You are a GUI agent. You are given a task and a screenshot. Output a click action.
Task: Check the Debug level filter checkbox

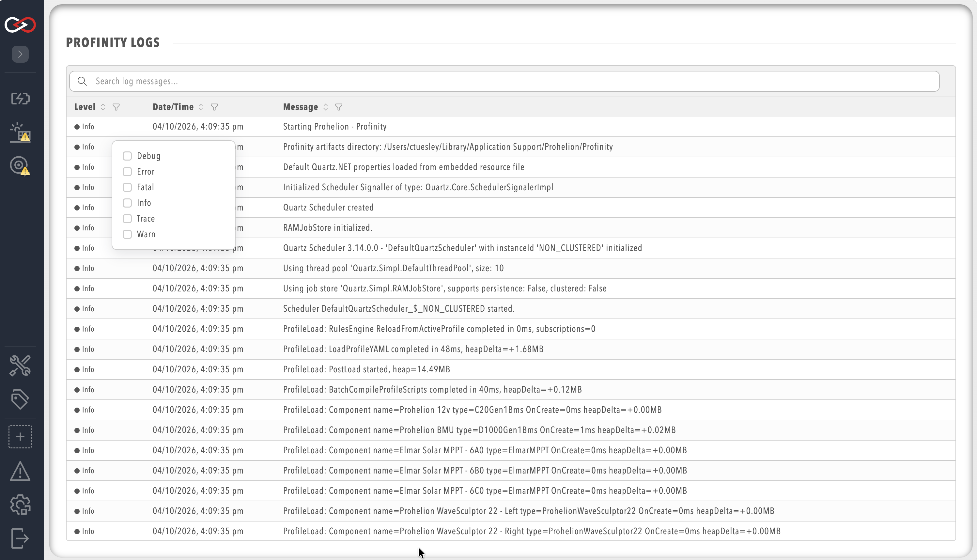(127, 156)
